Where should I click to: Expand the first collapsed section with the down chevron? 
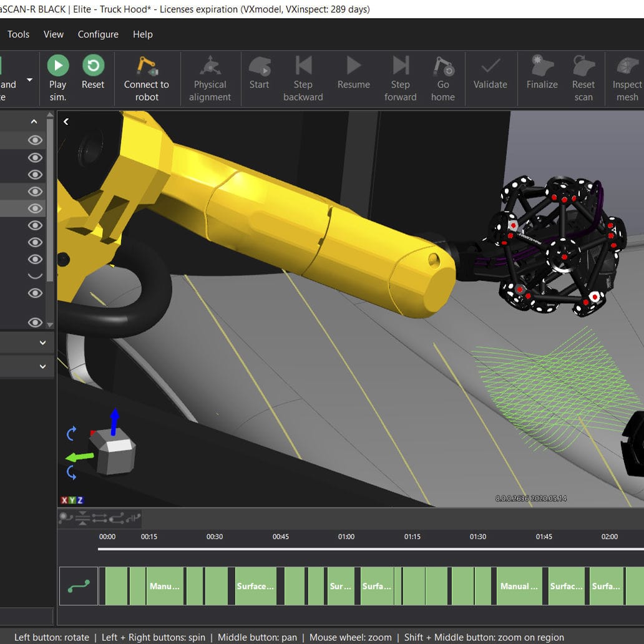tap(42, 343)
